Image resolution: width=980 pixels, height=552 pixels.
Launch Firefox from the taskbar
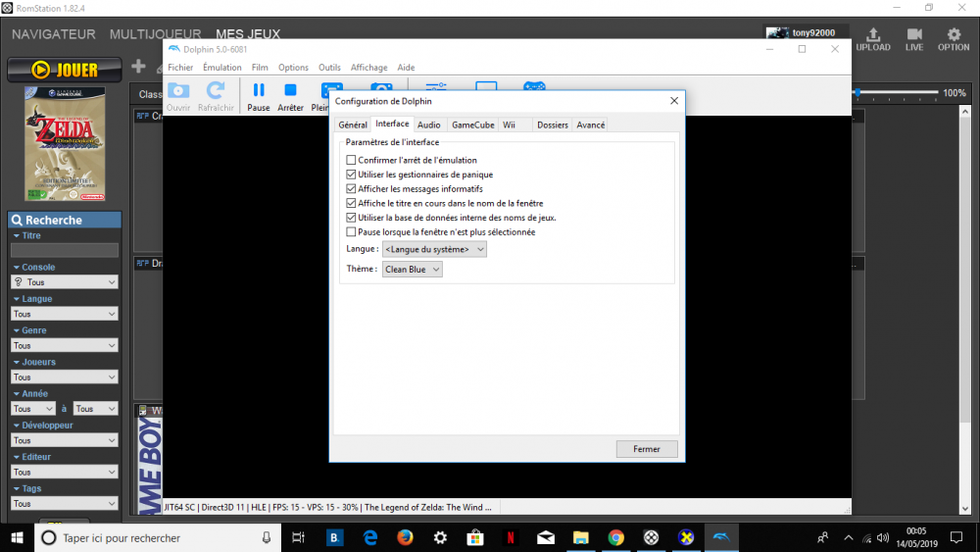(x=405, y=537)
